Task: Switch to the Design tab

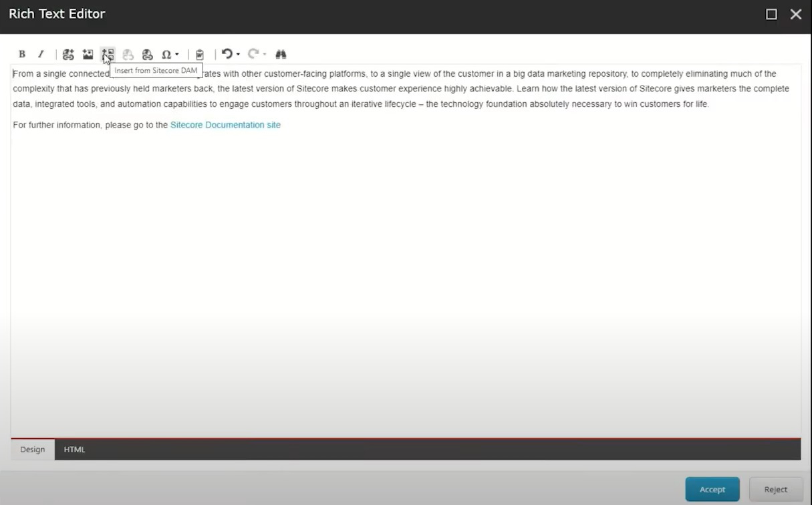Action: pyautogui.click(x=33, y=450)
